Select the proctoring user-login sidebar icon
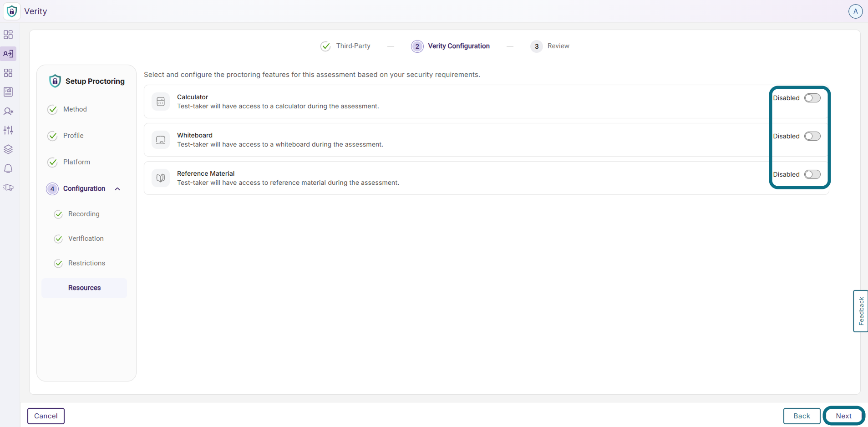Screen dimensions: 868x427 point(8,54)
